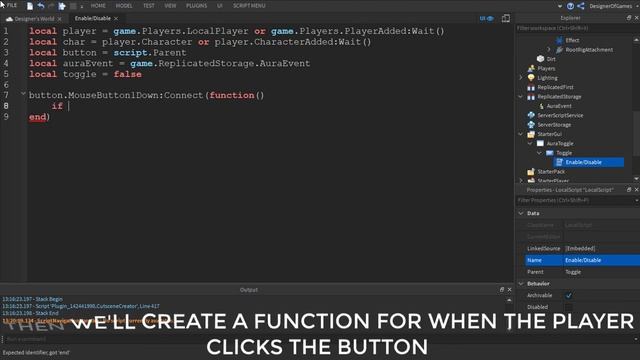This screenshot has height=360, width=640.
Task: Click the share icon in title bar
Action: [581, 6]
